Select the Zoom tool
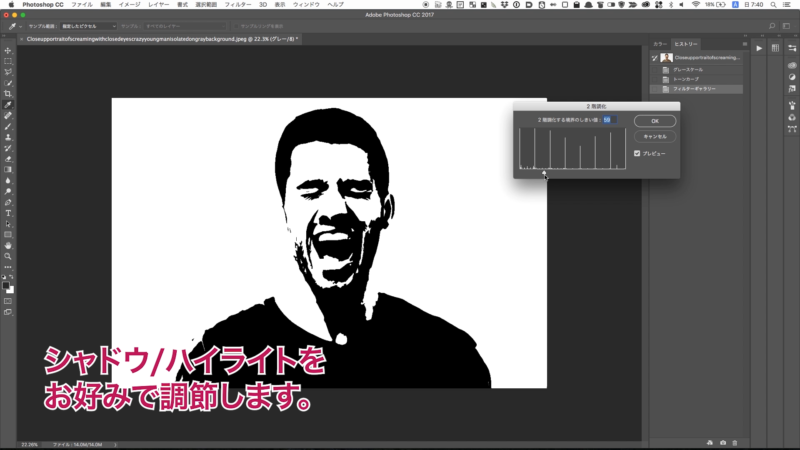The width and height of the screenshot is (800, 450). 8,257
